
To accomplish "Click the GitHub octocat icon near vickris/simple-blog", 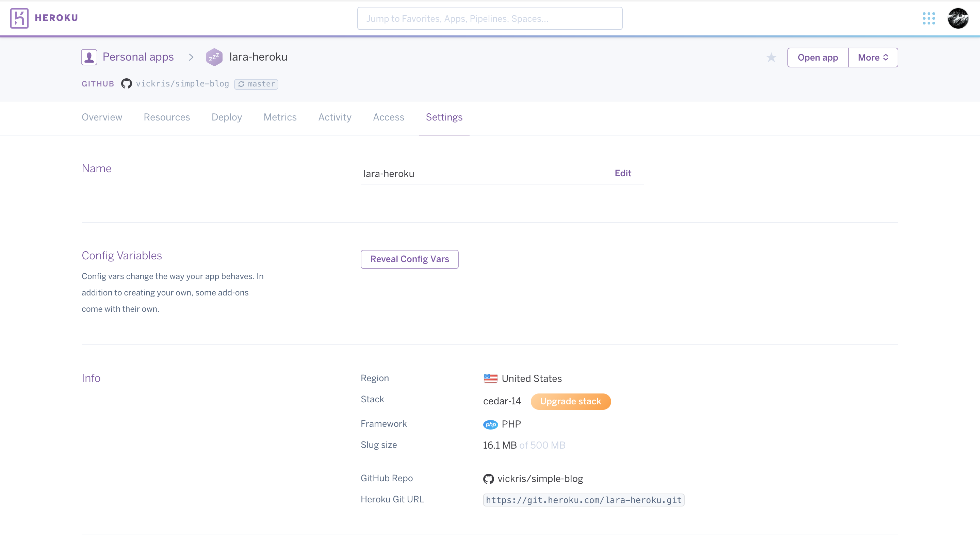I will (x=126, y=84).
